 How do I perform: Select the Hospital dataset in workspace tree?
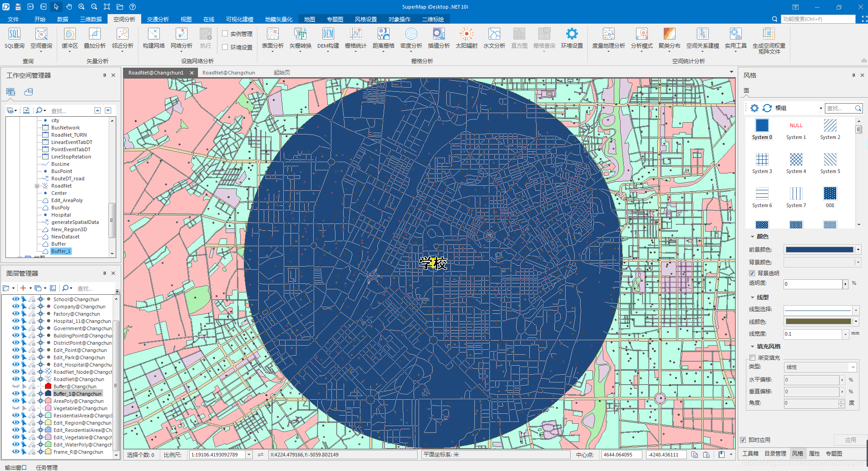(61, 215)
